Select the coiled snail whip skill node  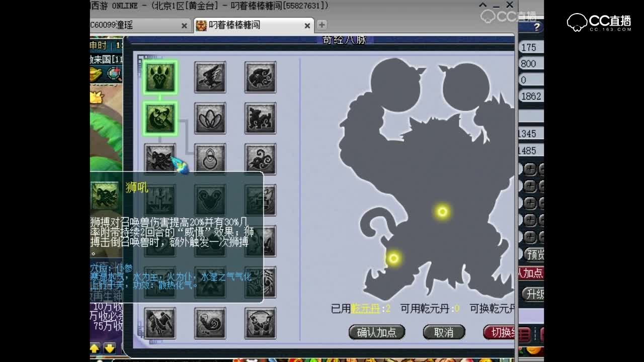[x=210, y=323]
